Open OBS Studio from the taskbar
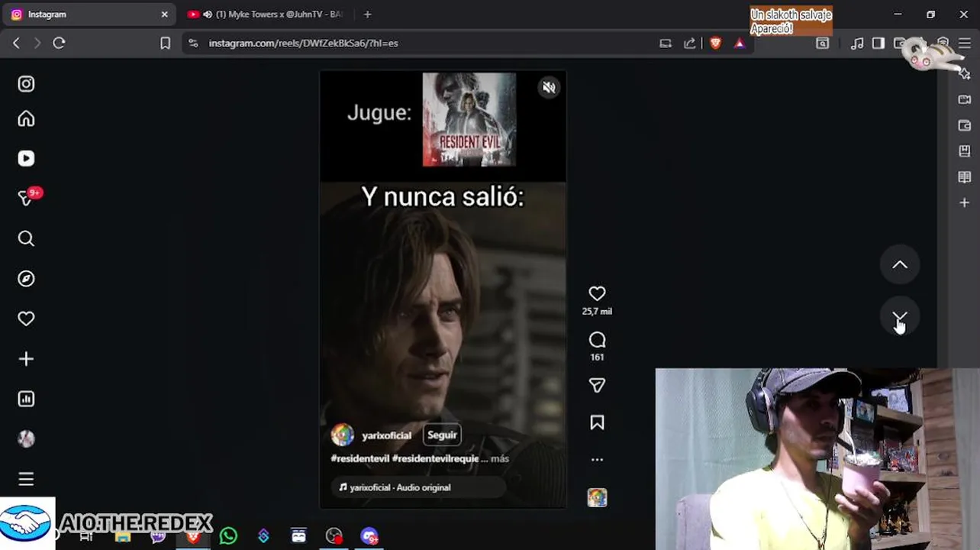Image resolution: width=980 pixels, height=550 pixels. coord(334,536)
